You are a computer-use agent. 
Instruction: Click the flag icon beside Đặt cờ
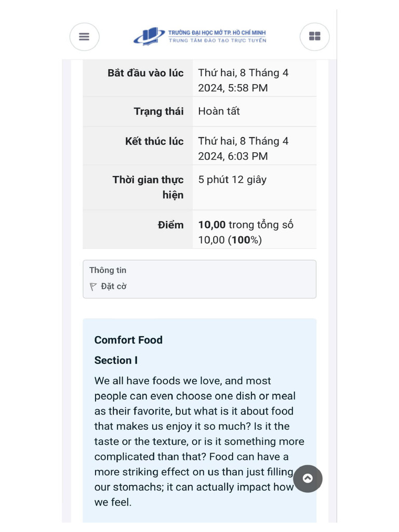coord(93,286)
